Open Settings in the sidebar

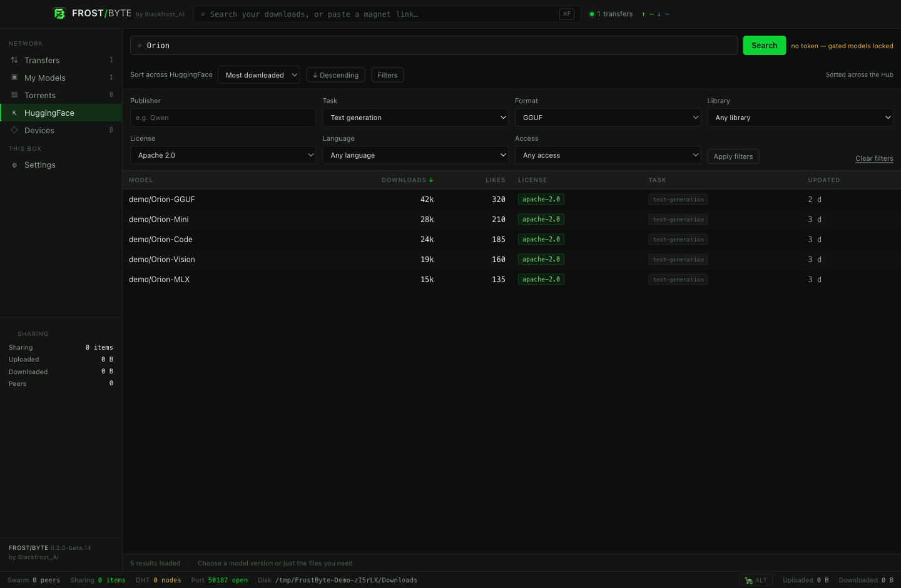coord(61,165)
